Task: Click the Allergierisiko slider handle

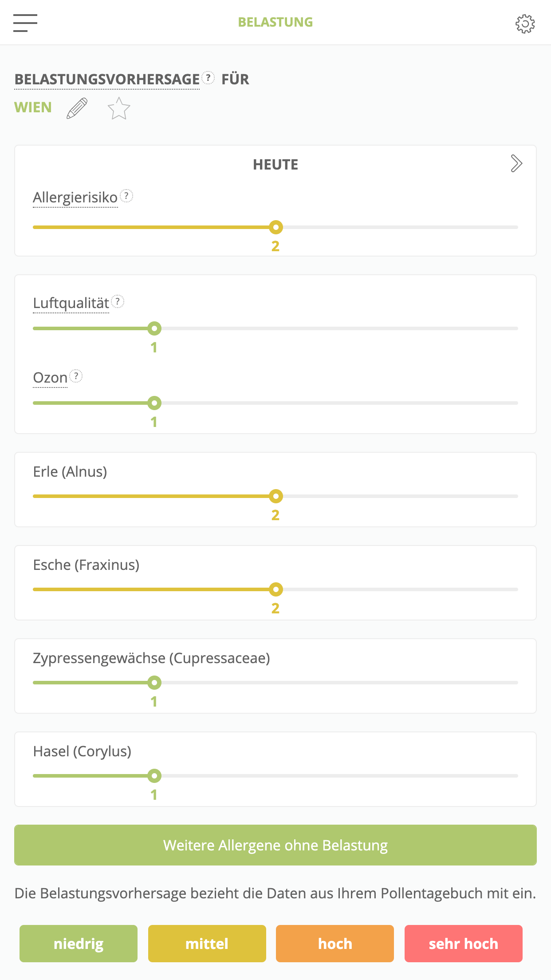Action: coord(276,227)
